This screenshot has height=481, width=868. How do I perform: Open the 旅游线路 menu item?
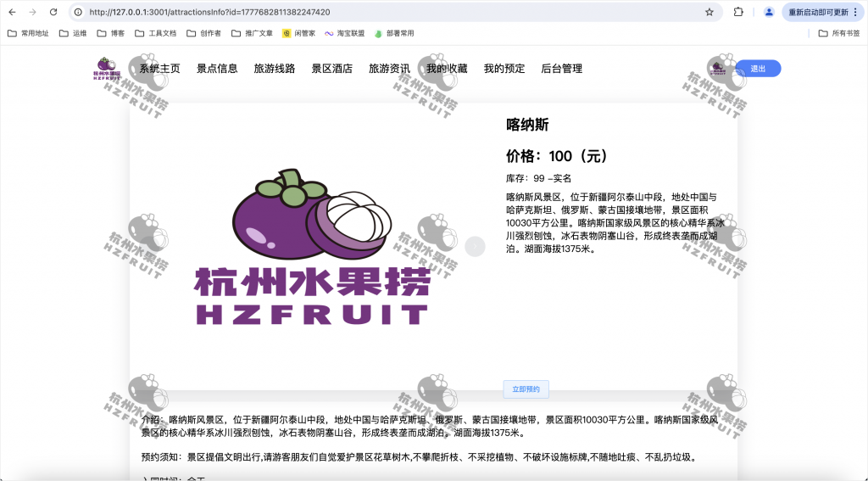(275, 69)
